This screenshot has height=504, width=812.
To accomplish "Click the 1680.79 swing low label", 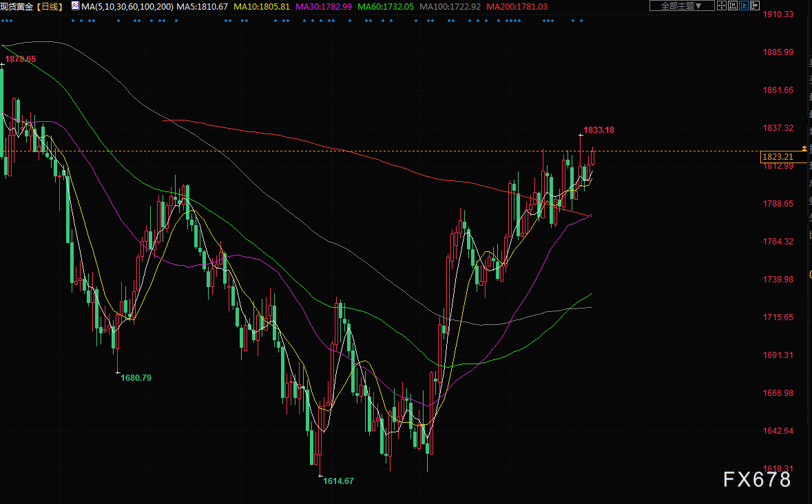I will click(136, 377).
